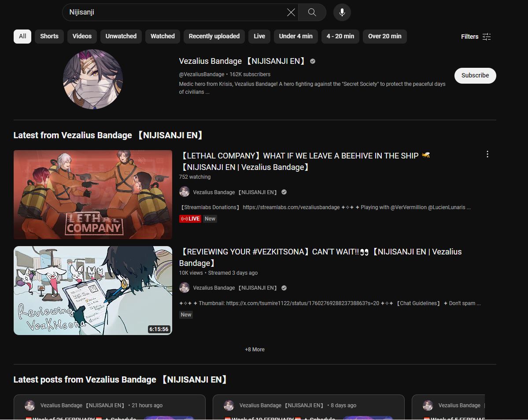Select the Unwatched filter chip
Screen dimensions: 528x420
121,37
